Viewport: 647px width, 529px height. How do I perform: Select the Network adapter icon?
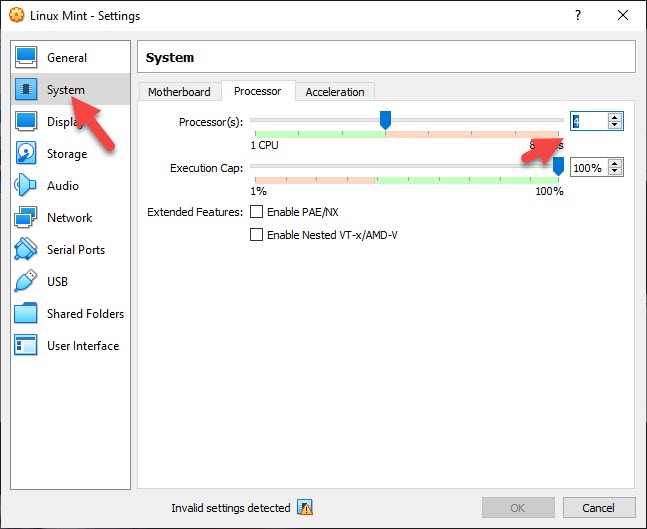pyautogui.click(x=26, y=218)
